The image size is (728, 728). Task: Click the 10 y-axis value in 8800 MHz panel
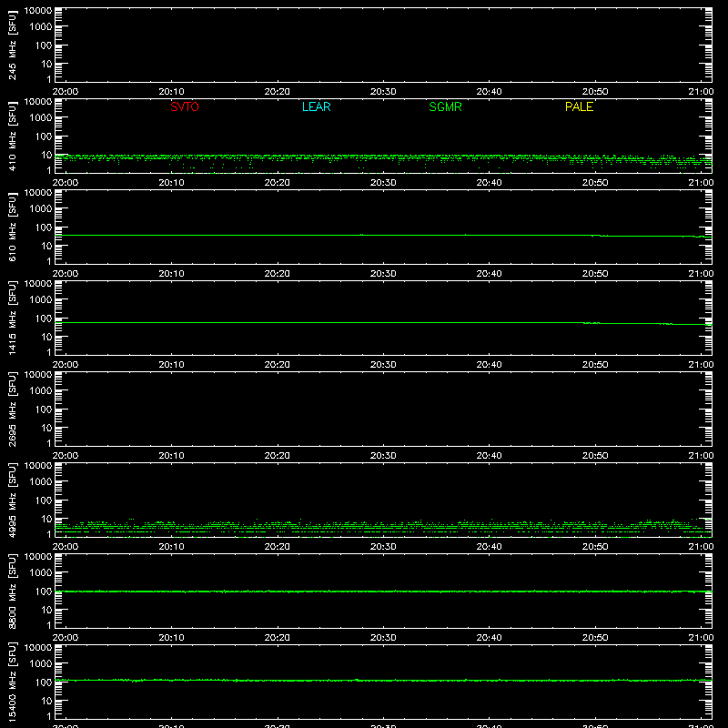47,610
